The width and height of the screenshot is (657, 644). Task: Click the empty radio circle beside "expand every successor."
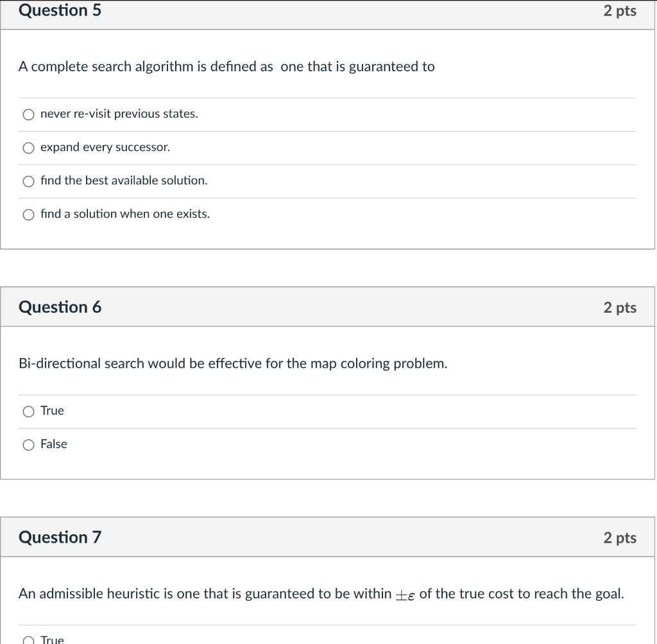point(28,148)
